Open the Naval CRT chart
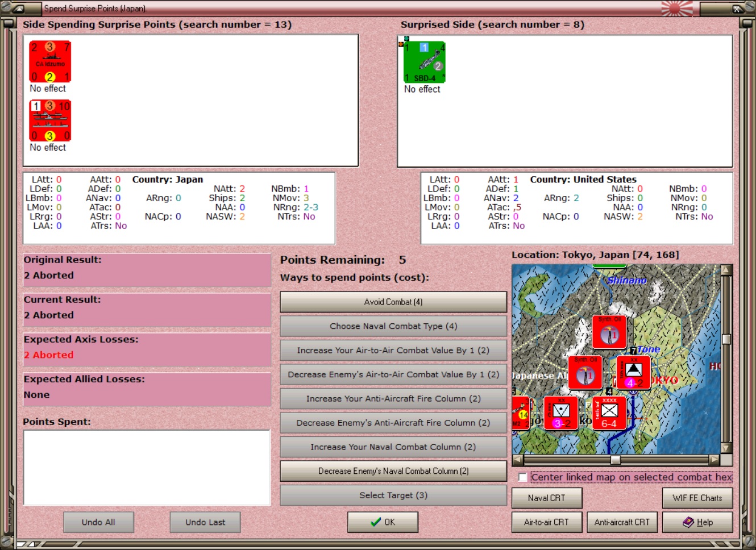Screen dimensions: 756x550 click(547, 498)
